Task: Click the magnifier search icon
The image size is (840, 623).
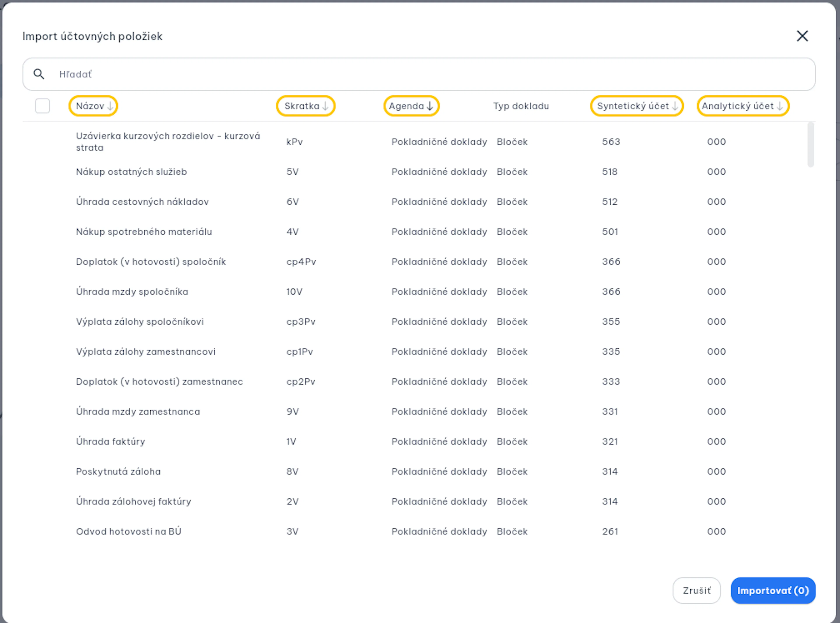Action: pos(39,74)
